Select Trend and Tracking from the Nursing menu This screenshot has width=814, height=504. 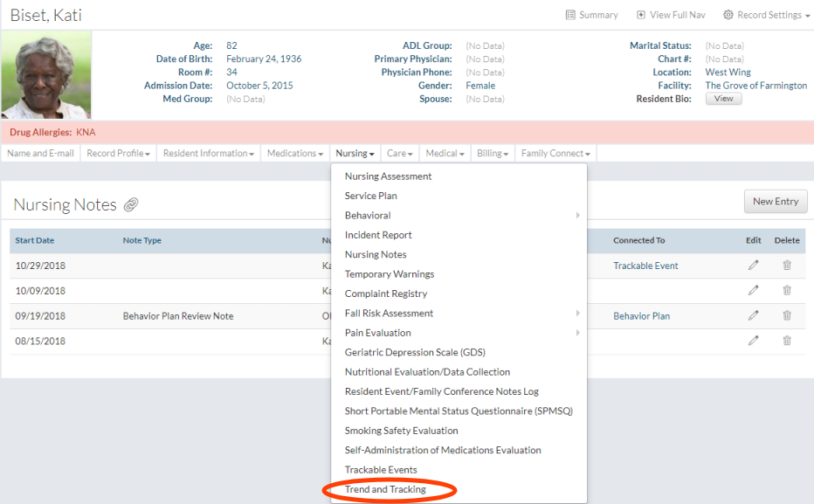click(x=385, y=489)
